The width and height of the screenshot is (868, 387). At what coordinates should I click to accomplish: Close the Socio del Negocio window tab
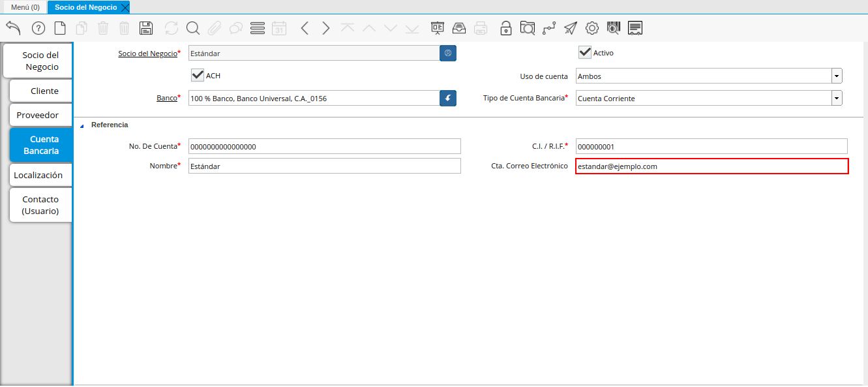coord(125,7)
